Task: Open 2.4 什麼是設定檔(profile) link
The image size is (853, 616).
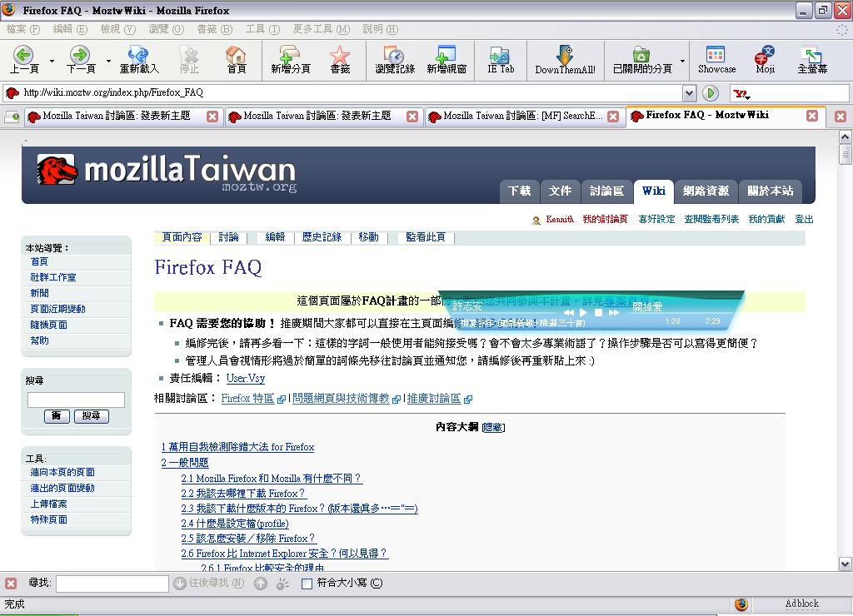Action: click(x=234, y=524)
